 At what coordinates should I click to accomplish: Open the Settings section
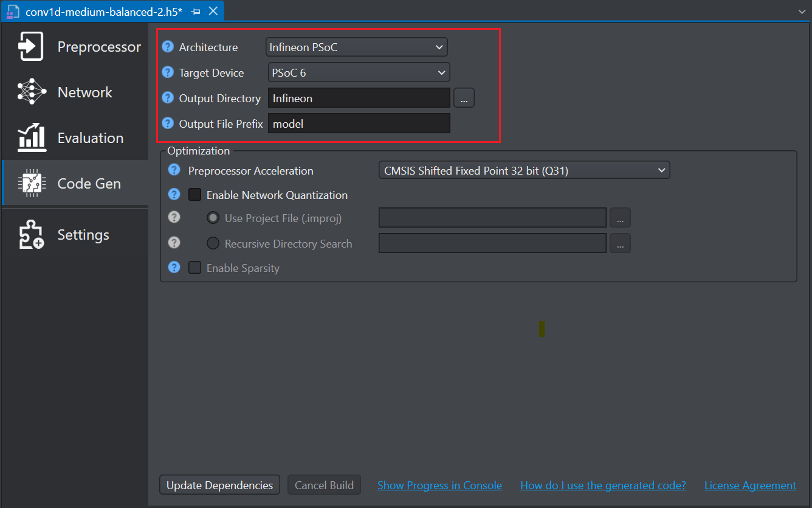tap(75, 235)
